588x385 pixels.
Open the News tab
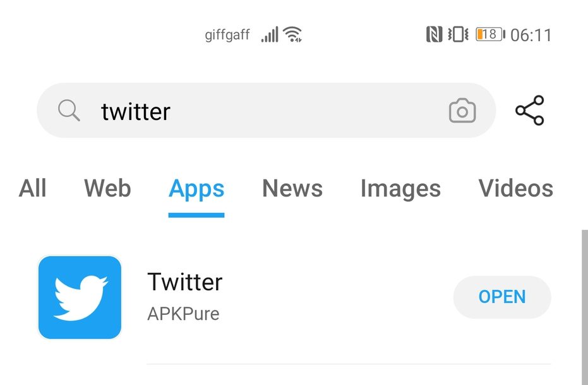coord(292,188)
